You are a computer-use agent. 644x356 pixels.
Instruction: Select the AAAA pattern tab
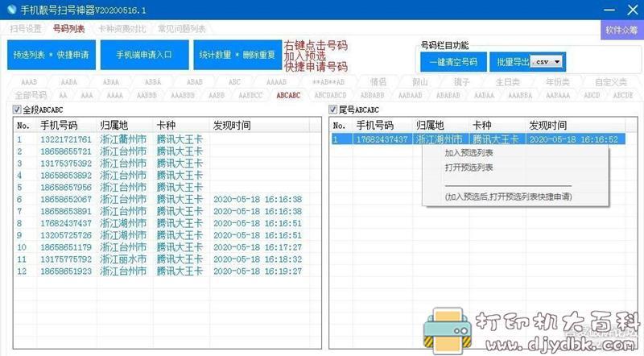click(115, 95)
